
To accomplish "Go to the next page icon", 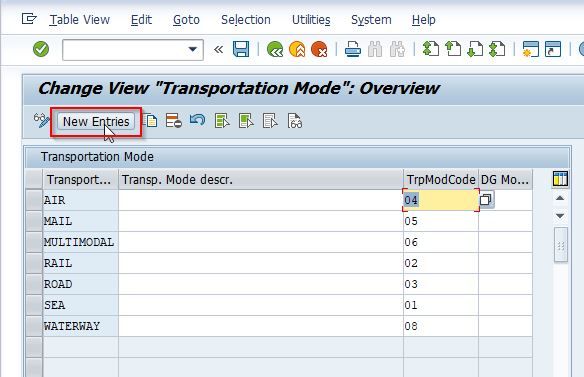I will pyautogui.click(x=475, y=49).
